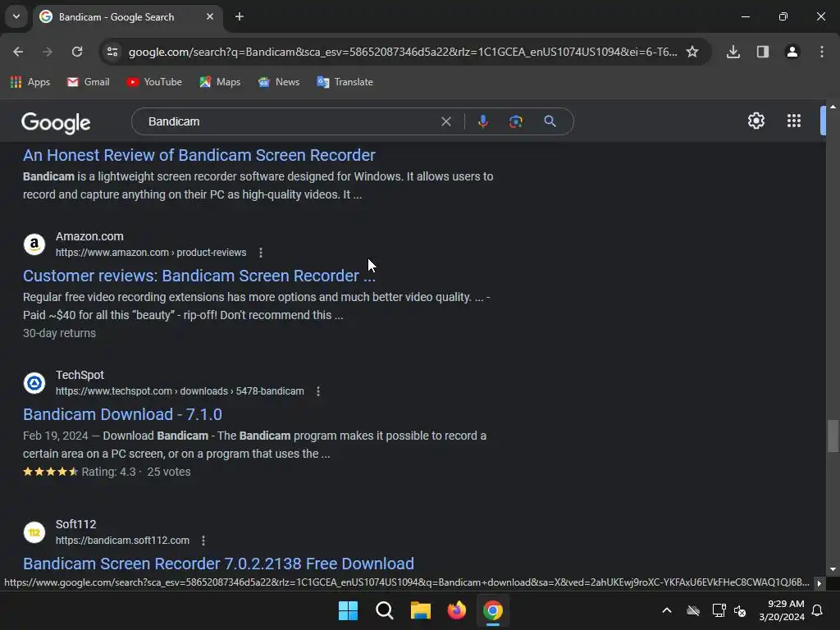Bookmark this page with the star icon
Image resolution: width=840 pixels, height=630 pixels.
click(x=692, y=52)
